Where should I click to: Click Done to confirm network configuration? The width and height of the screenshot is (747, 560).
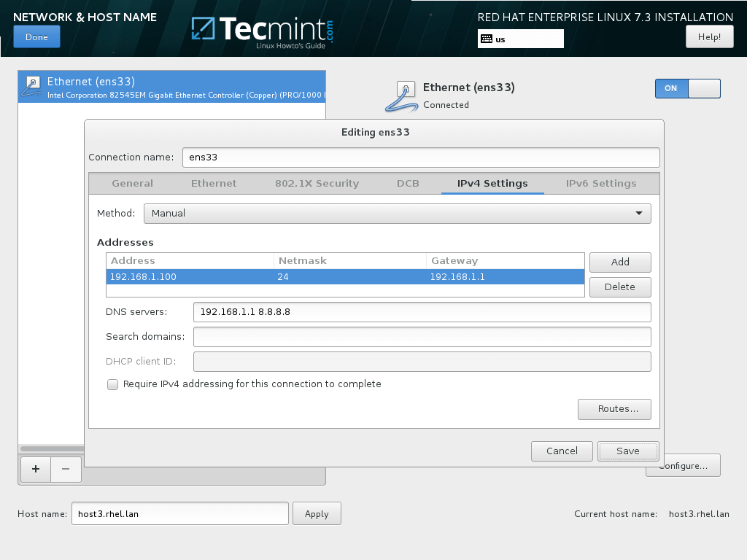tap(36, 36)
